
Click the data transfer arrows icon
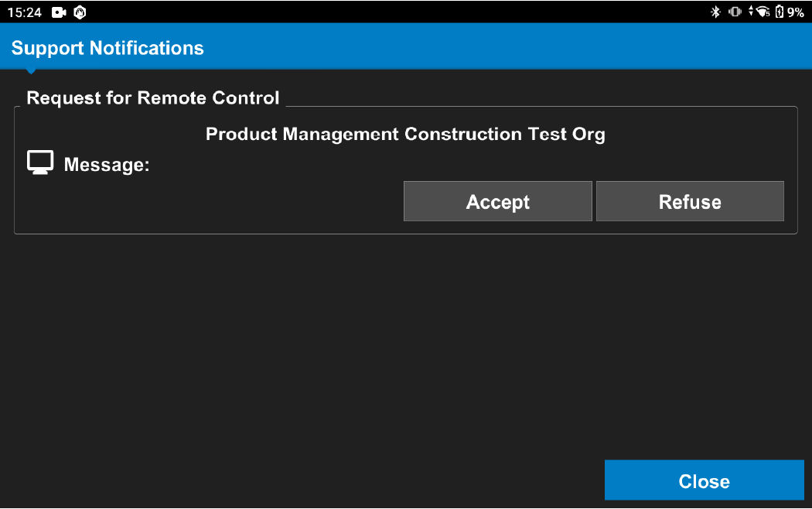[751, 12]
